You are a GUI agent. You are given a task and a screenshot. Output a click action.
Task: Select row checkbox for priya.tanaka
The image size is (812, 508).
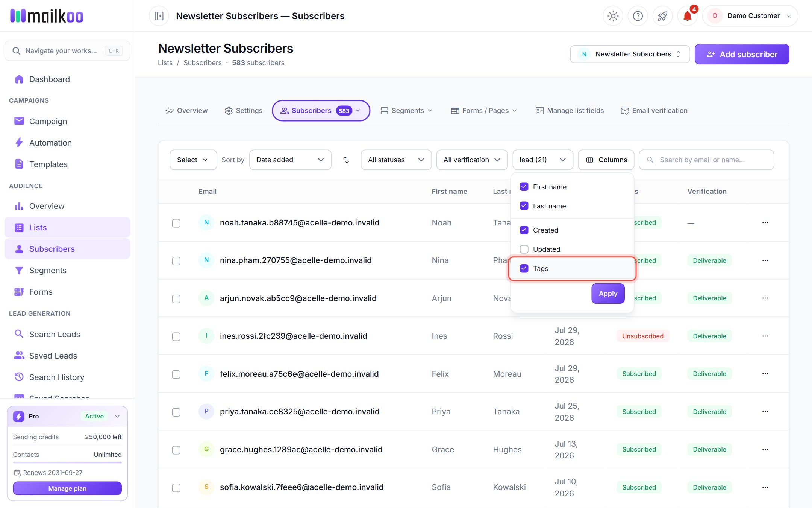[x=176, y=412]
